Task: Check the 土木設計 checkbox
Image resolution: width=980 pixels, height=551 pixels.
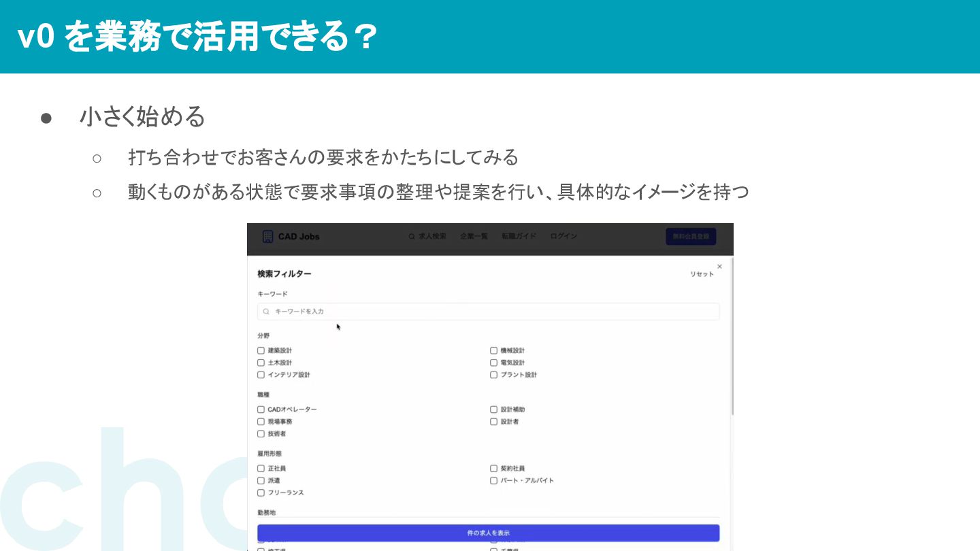Action: click(x=261, y=363)
